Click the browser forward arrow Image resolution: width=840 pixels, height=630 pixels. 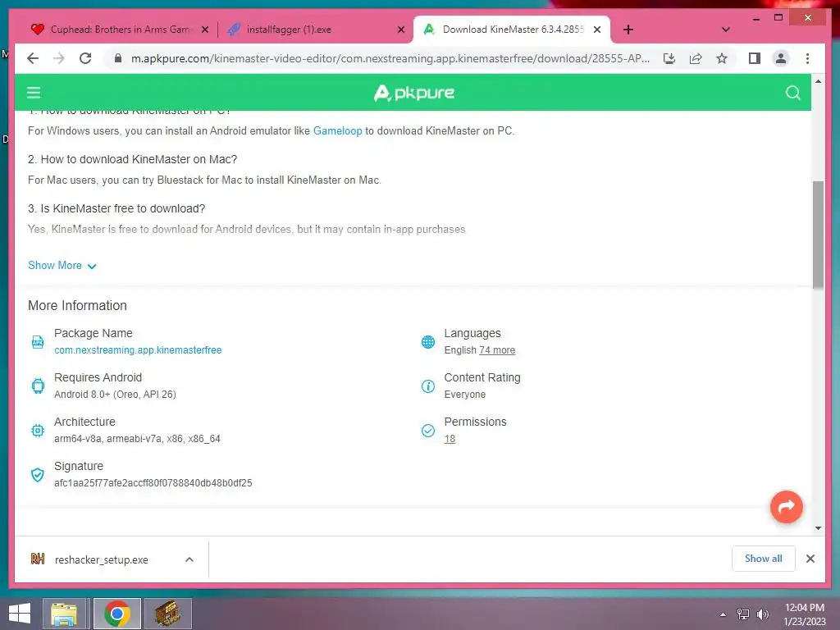click(x=59, y=58)
